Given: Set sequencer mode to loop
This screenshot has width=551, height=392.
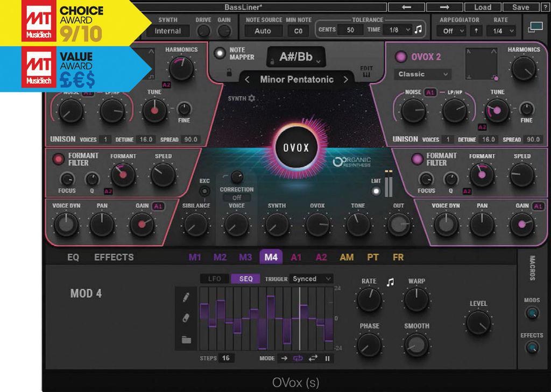Looking at the screenshot, I should click(x=298, y=358).
